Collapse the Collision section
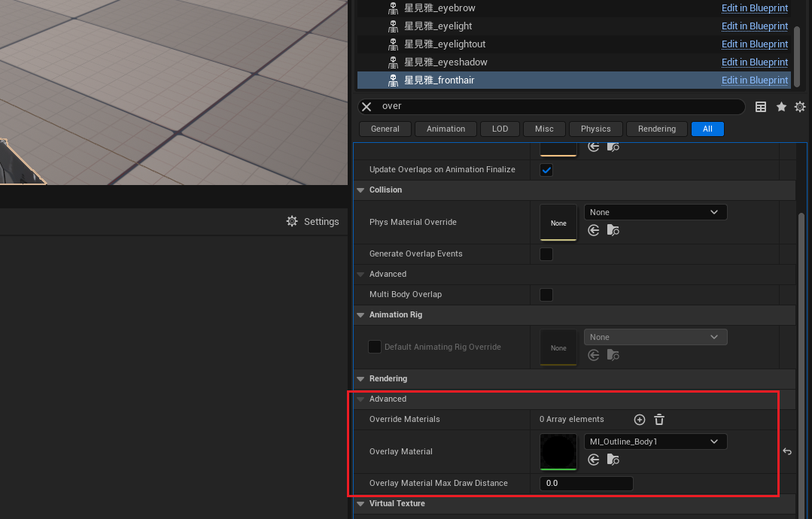The width and height of the screenshot is (812, 519). pos(361,190)
